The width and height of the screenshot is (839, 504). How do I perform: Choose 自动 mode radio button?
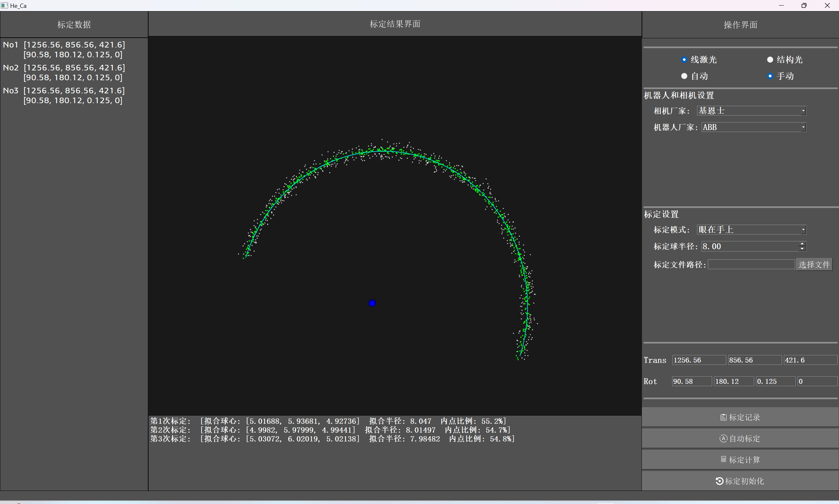[x=684, y=76]
